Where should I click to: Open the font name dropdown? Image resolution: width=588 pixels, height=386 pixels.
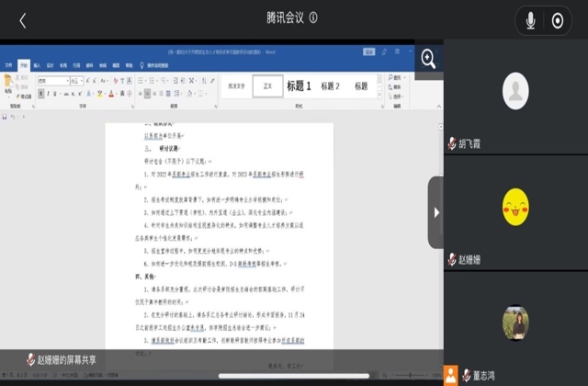(69, 81)
